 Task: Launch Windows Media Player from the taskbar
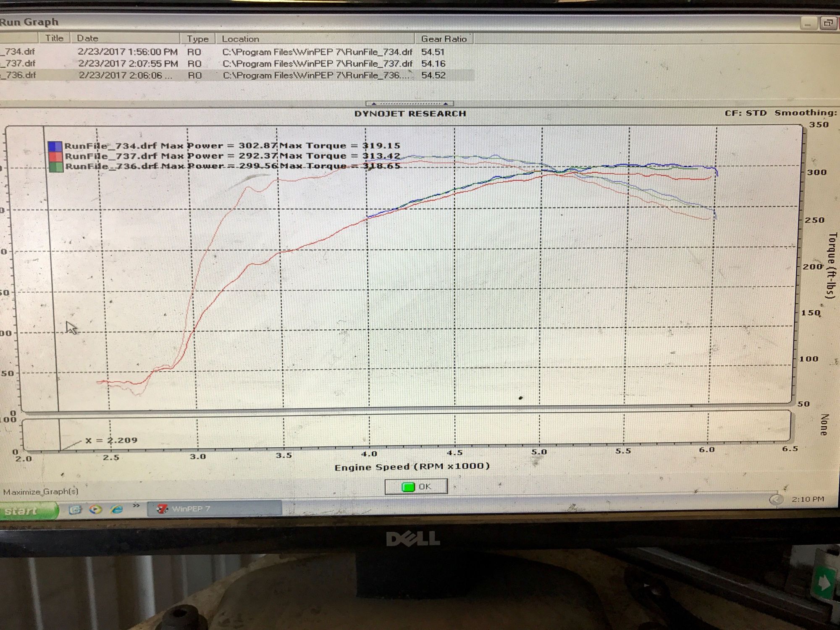(96, 509)
